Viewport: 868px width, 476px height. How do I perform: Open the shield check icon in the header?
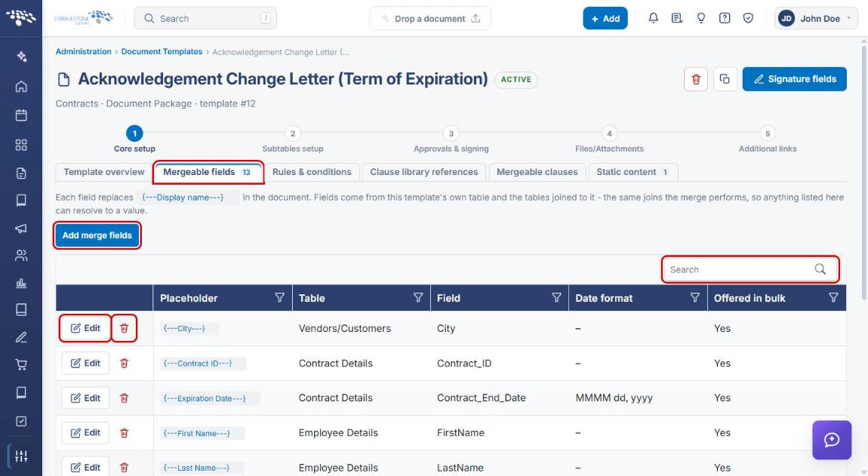[x=748, y=18]
